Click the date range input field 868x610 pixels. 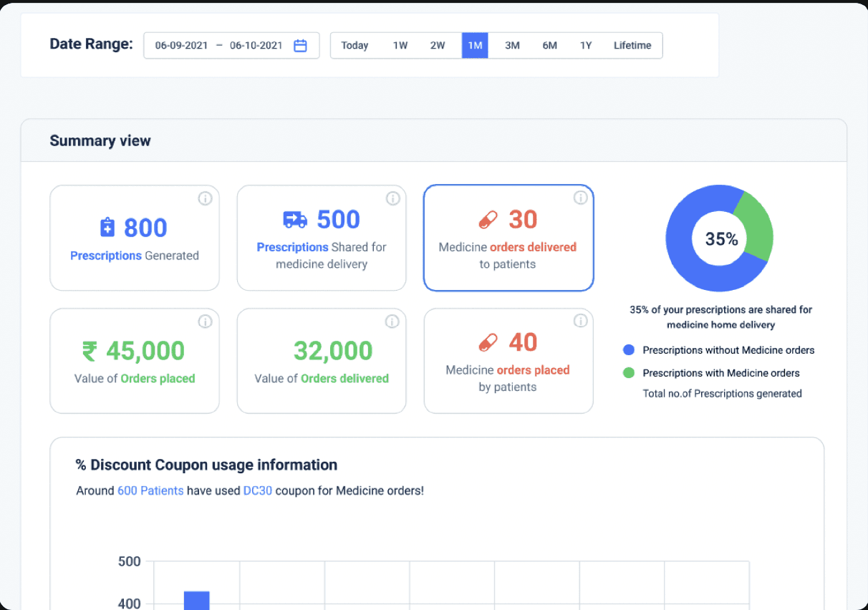point(231,45)
